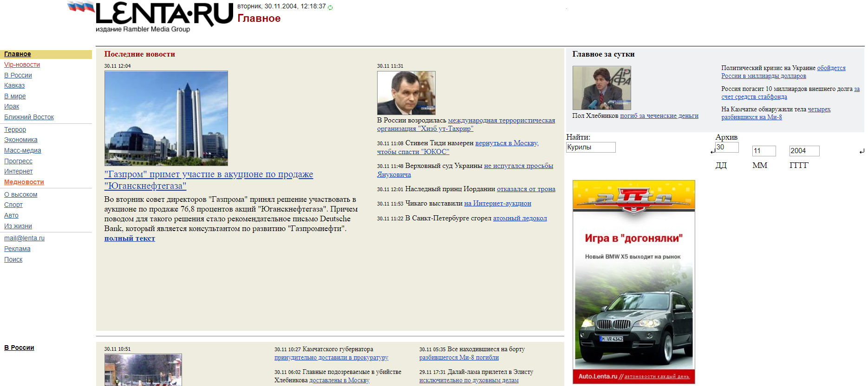Open the В России sidebar section
Image resolution: width=868 pixels, height=386 pixels.
pyautogui.click(x=18, y=75)
